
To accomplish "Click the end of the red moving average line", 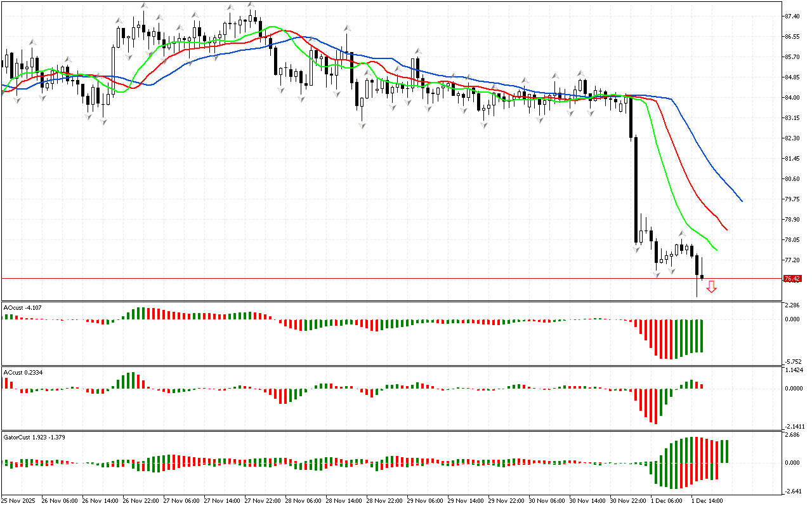I will tap(726, 229).
